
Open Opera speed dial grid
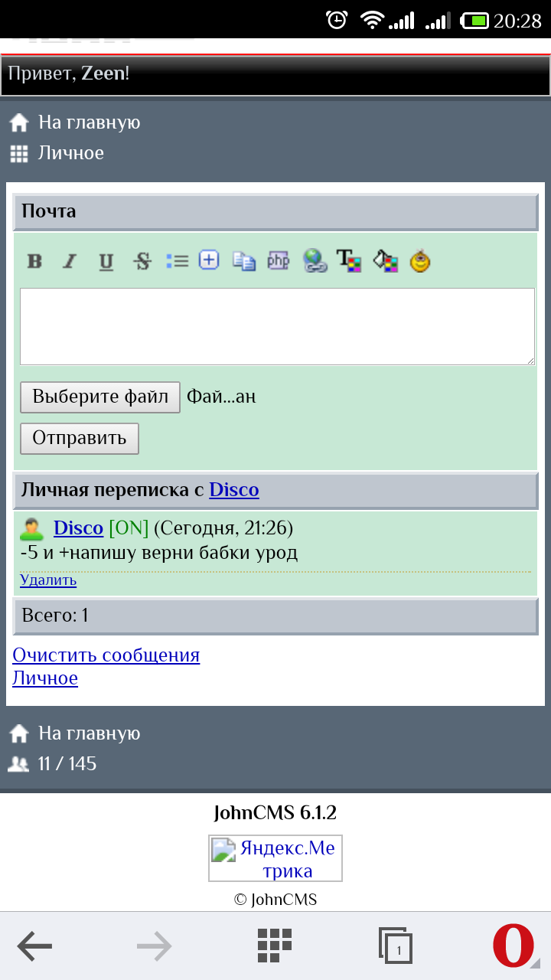click(275, 946)
